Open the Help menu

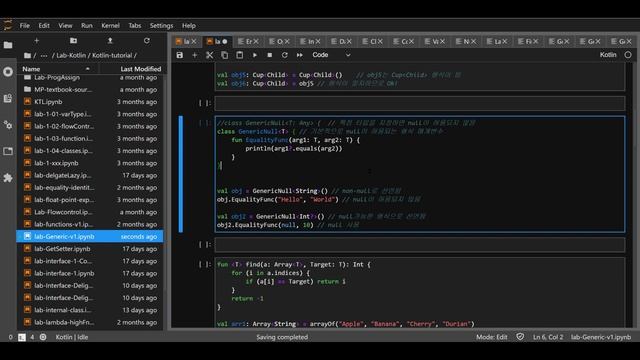(189, 25)
